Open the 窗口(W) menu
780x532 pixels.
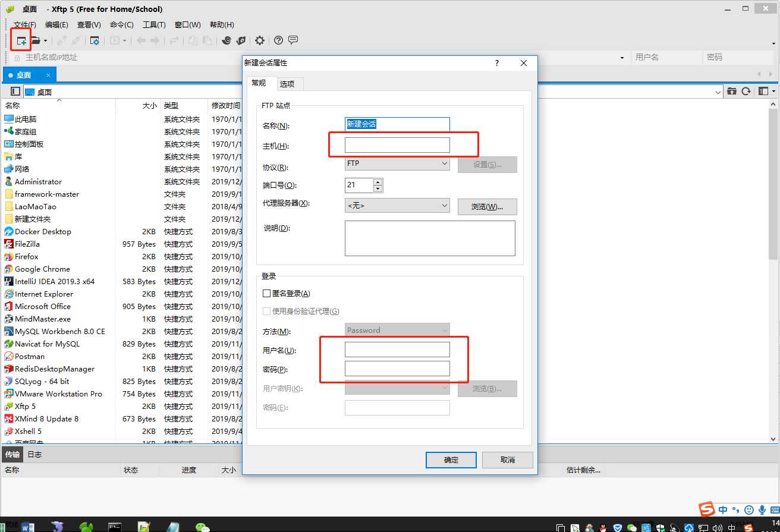click(188, 25)
